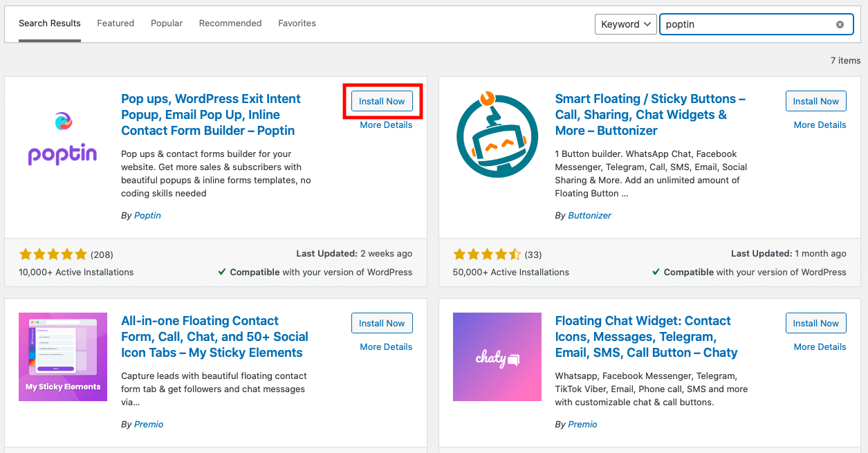Open the Featured plugins tab
Viewport: 868px width, 453px height.
point(116,24)
